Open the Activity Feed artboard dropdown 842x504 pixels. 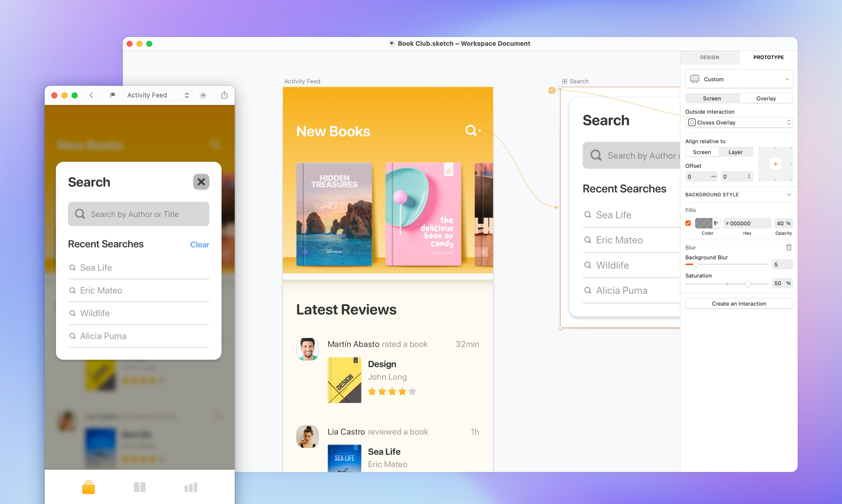(158, 95)
